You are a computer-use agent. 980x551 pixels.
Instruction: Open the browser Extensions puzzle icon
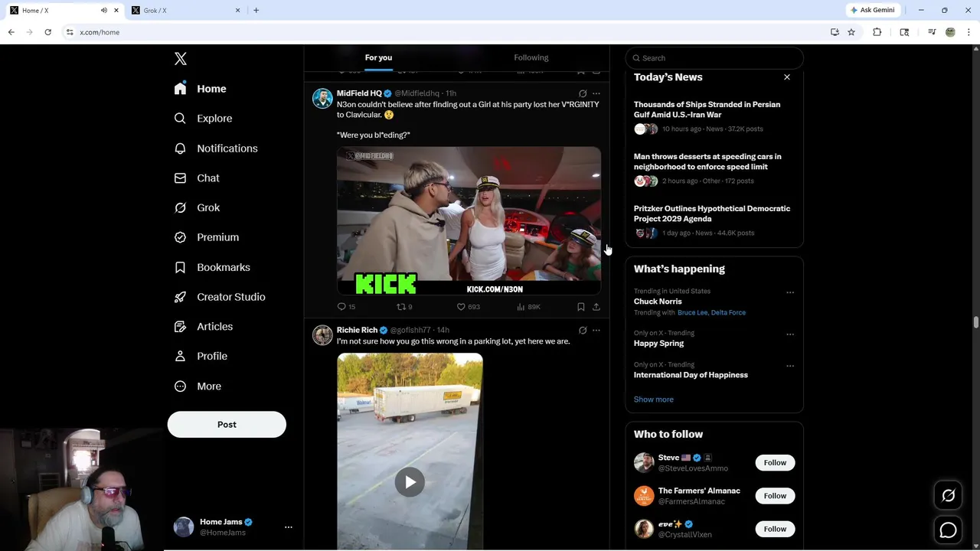877,32
